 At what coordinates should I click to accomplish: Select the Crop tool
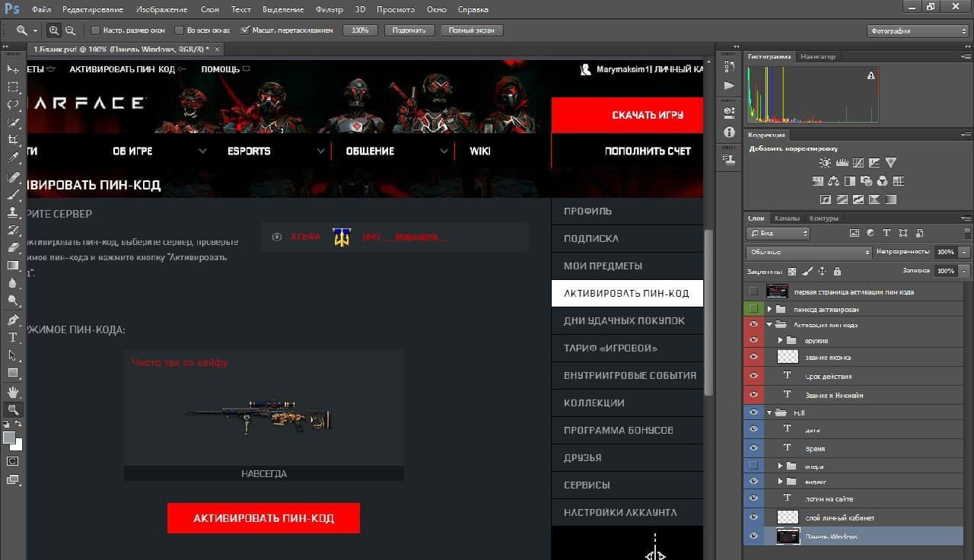(13, 140)
